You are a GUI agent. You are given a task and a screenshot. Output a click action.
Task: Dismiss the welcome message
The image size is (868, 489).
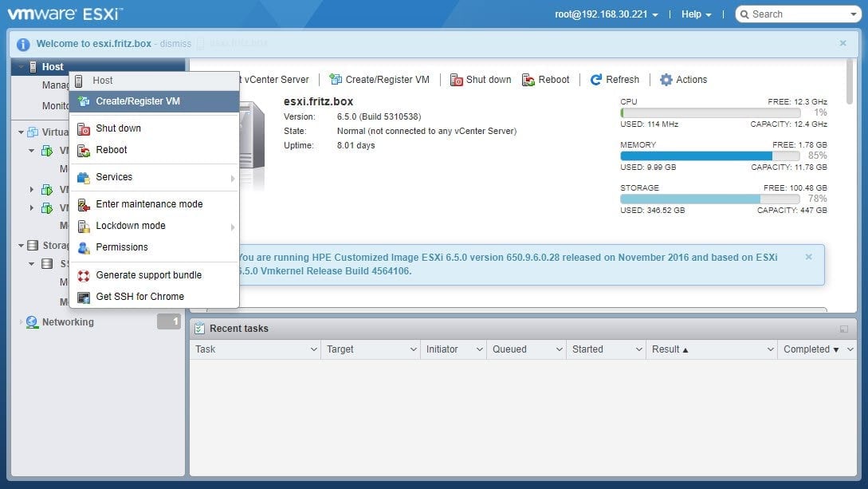[175, 43]
